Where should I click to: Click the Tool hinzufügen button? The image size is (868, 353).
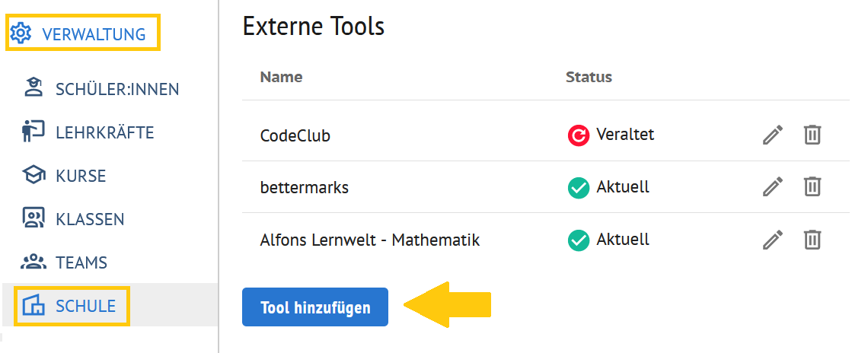[x=315, y=307]
